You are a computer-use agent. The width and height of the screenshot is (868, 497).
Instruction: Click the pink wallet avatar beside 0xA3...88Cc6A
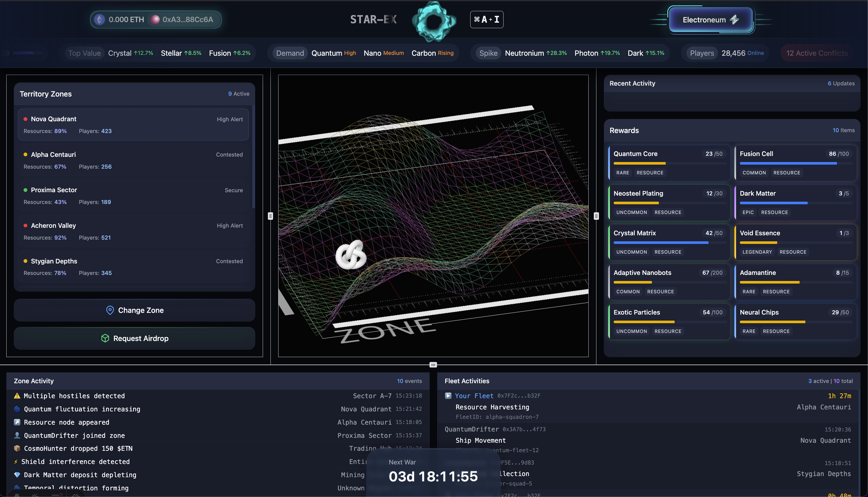coord(155,20)
